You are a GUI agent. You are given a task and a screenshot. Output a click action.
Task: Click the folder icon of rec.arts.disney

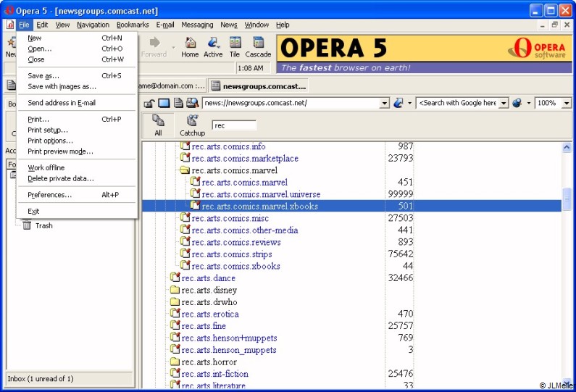(175, 291)
